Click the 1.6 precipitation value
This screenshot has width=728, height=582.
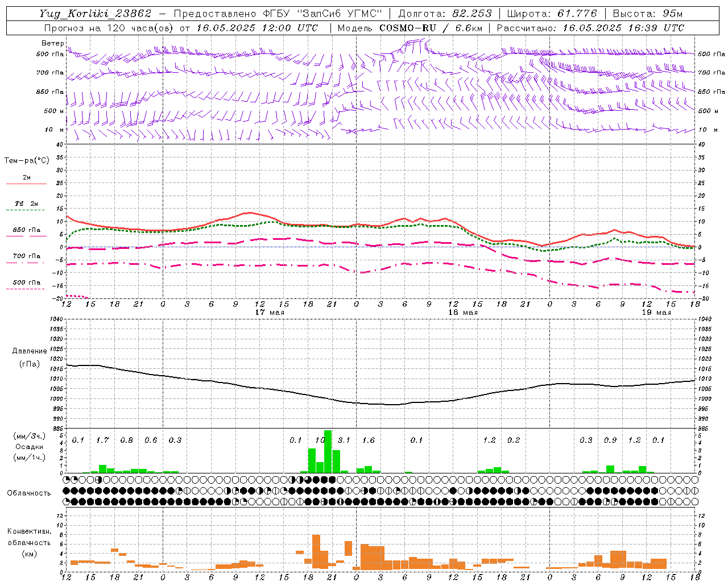point(369,440)
